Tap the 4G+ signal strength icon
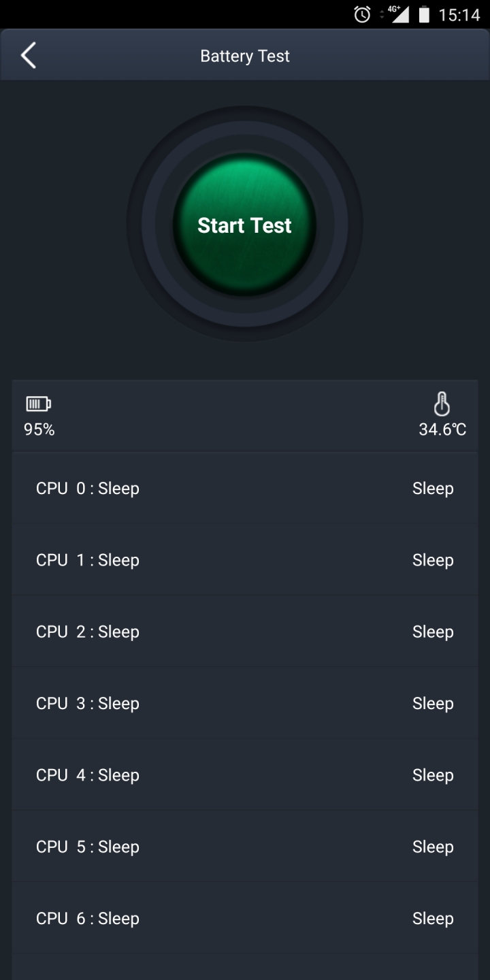The image size is (490, 980). (398, 14)
